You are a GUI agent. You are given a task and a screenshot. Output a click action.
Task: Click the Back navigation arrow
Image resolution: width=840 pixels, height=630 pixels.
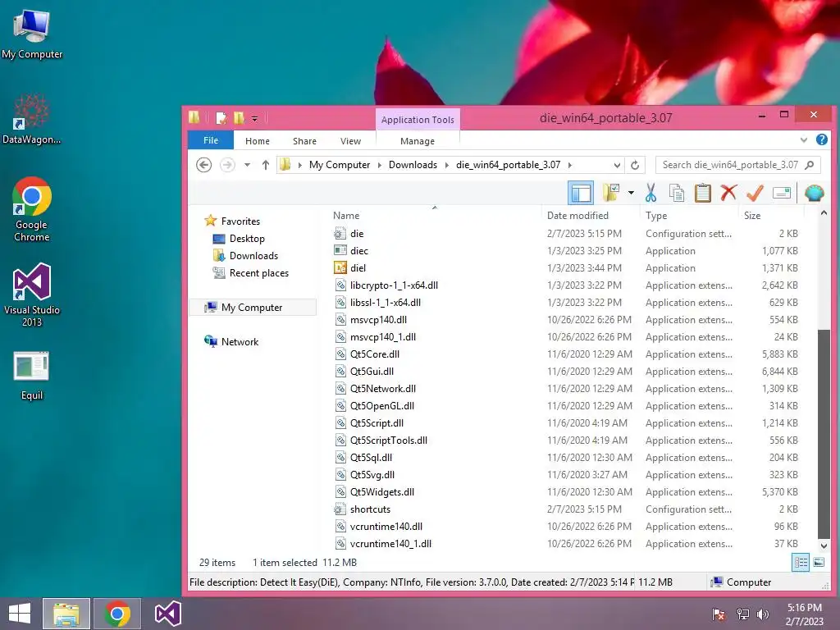[203, 165]
